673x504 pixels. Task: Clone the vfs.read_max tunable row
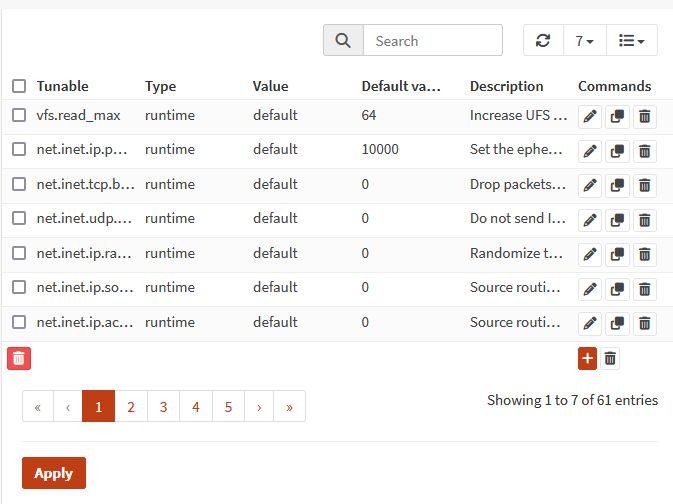tap(618, 117)
